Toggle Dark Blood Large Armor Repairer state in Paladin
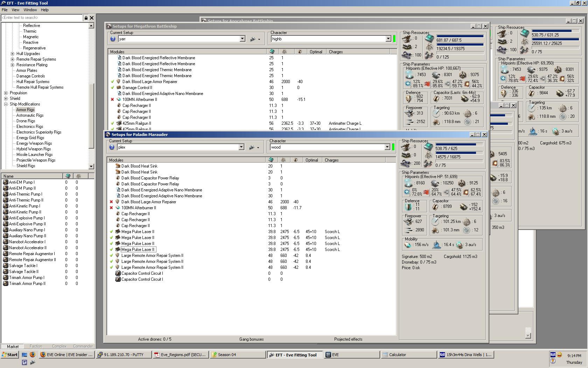The image size is (588, 368). (111, 202)
